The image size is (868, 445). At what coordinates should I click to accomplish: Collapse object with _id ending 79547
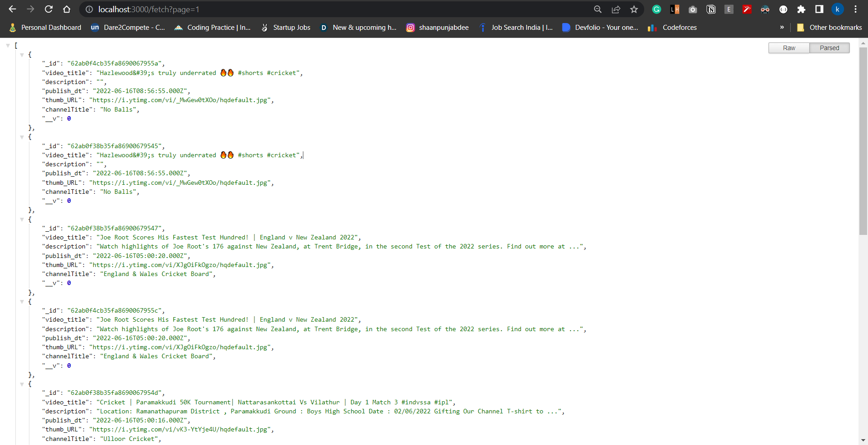[x=22, y=220]
